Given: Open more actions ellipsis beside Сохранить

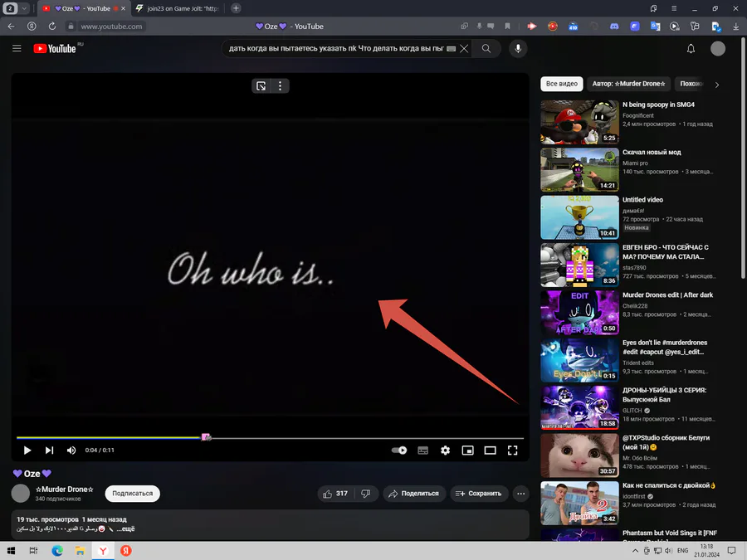Looking at the screenshot, I should 521,494.
